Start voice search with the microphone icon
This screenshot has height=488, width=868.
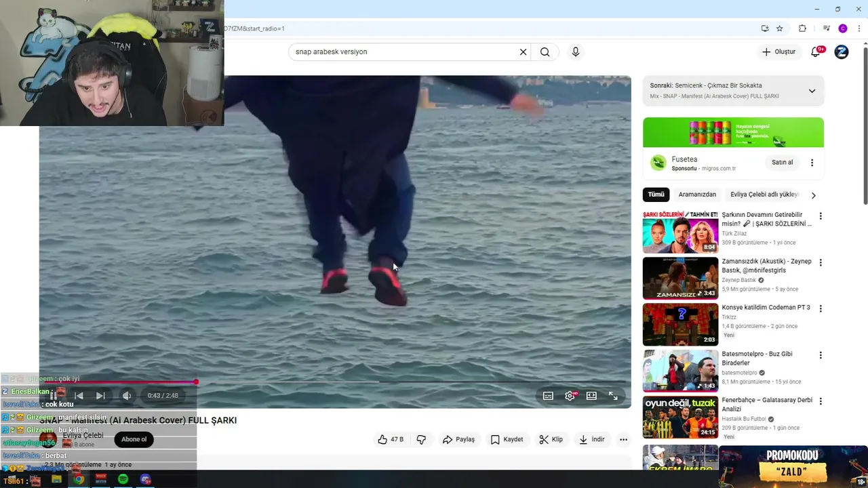click(x=576, y=52)
